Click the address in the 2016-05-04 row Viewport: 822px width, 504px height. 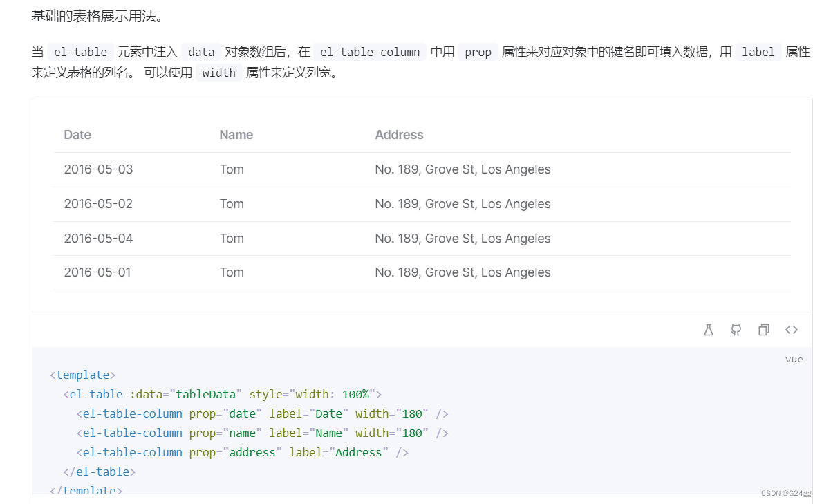(x=463, y=239)
